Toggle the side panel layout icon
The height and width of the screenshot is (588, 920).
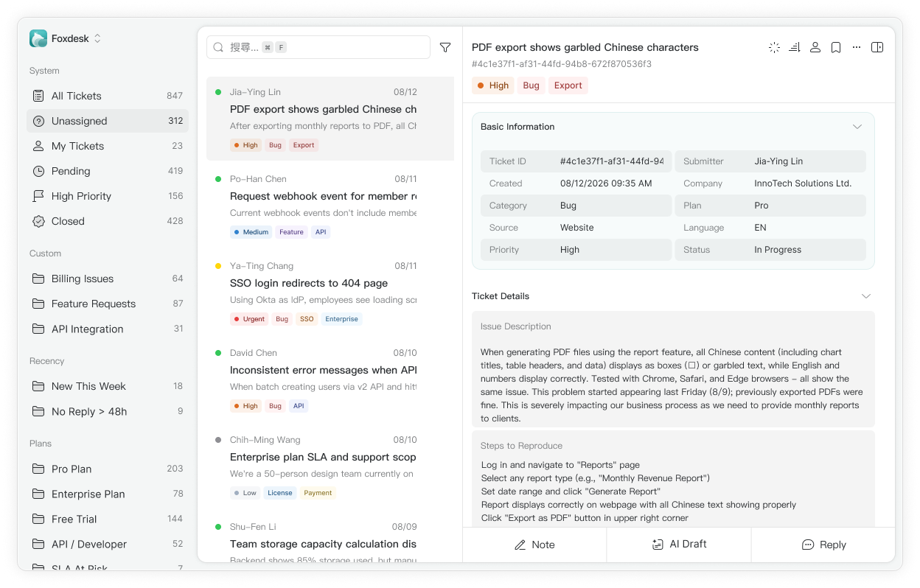(x=877, y=46)
